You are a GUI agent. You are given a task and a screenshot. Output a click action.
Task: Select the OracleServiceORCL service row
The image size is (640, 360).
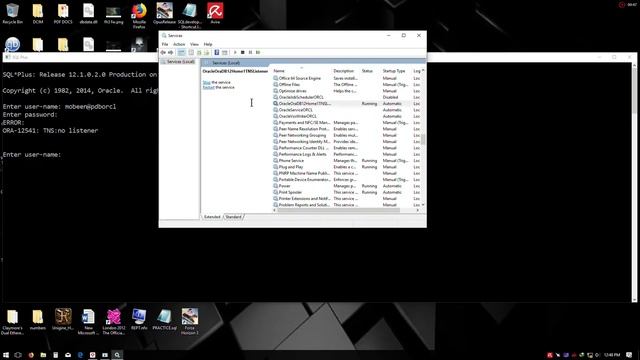pyautogui.click(x=347, y=110)
